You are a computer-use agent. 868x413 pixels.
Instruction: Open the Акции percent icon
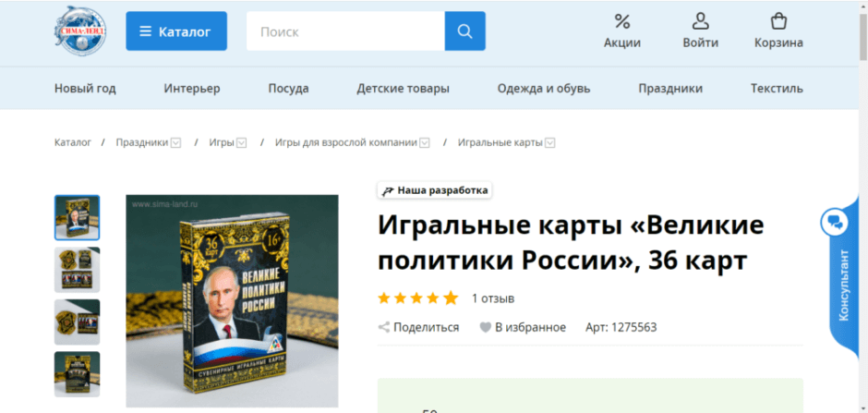coord(622,22)
